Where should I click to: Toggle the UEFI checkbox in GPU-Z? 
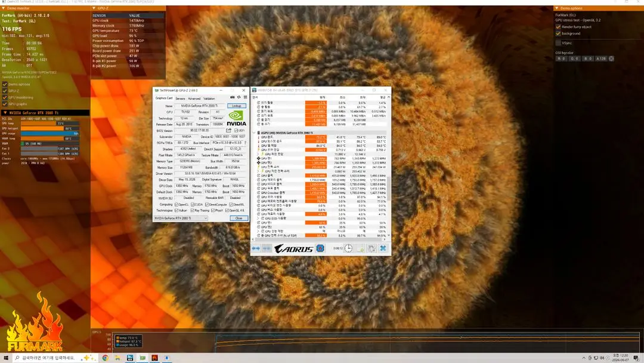tap(236, 130)
